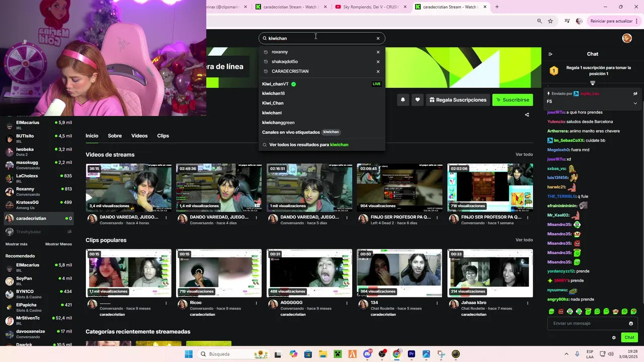Viewport: 644px width, 362px height.
Task: Click Mostrar más in sidebar
Action: [16, 244]
